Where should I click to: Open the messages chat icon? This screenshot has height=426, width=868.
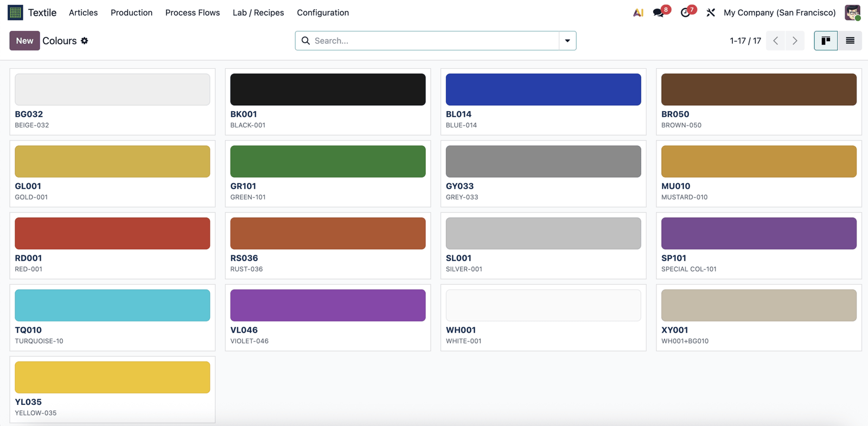(x=659, y=12)
